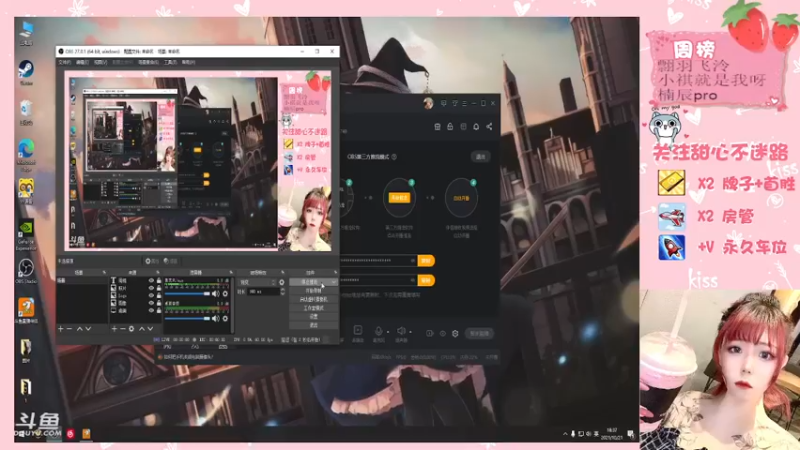Open source properties gear in Sources panel
Viewport: 800px width, 450px height.
coord(131,329)
